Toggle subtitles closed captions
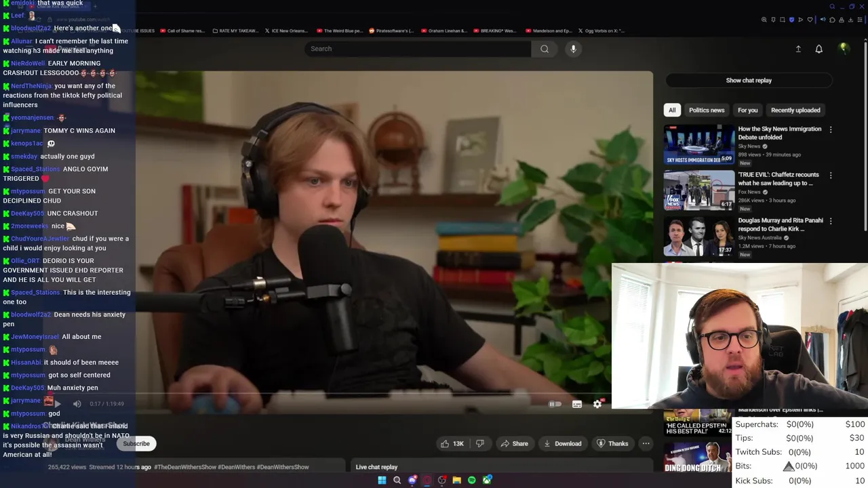 coord(577,404)
